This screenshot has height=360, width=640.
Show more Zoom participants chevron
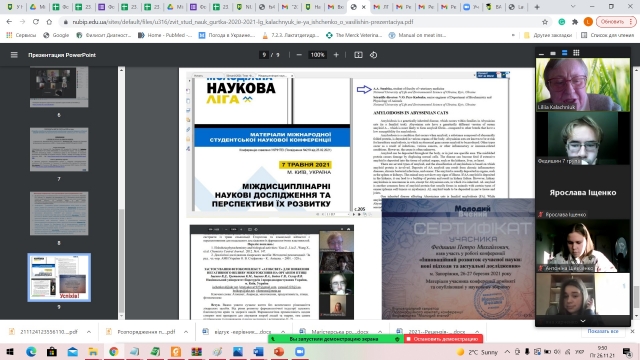tap(583, 321)
